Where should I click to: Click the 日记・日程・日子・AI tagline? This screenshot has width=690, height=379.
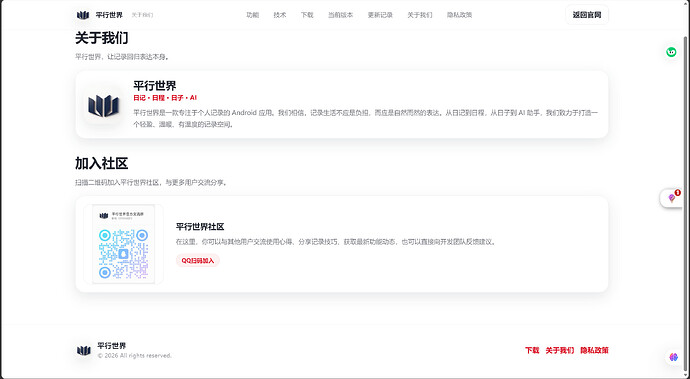click(165, 98)
